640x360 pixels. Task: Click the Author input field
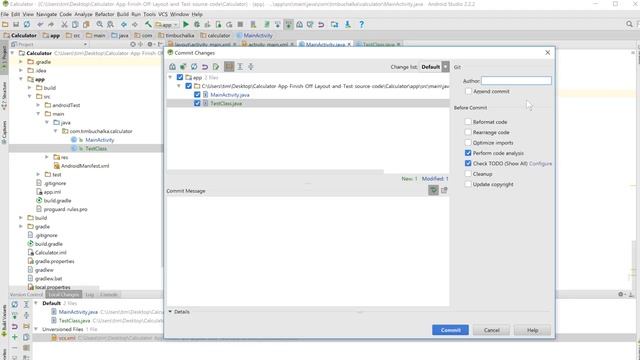516,81
